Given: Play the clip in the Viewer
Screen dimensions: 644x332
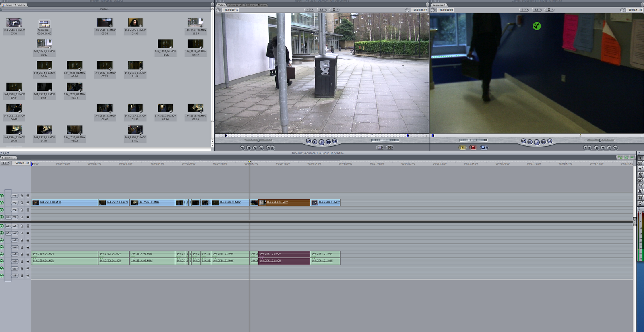Looking at the screenshot, I should pyautogui.click(x=321, y=142).
